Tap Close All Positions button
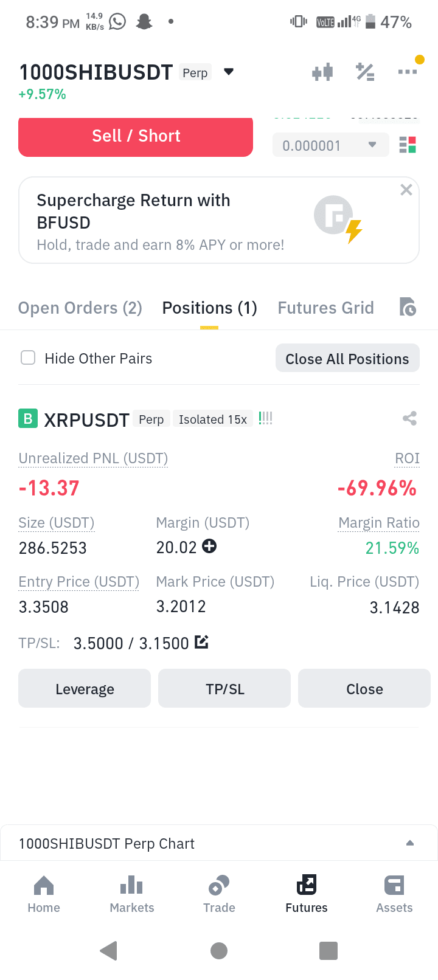Viewport: 438px width, 980px height. pos(347,359)
